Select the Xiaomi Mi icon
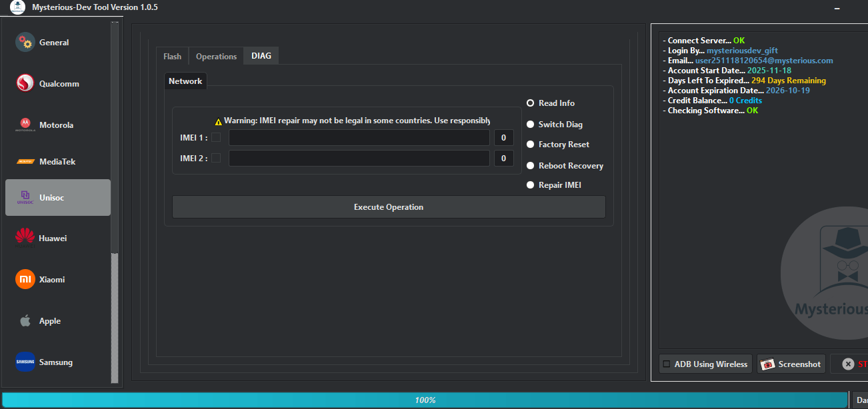Image resolution: width=868 pixels, height=409 pixels. coord(25,279)
